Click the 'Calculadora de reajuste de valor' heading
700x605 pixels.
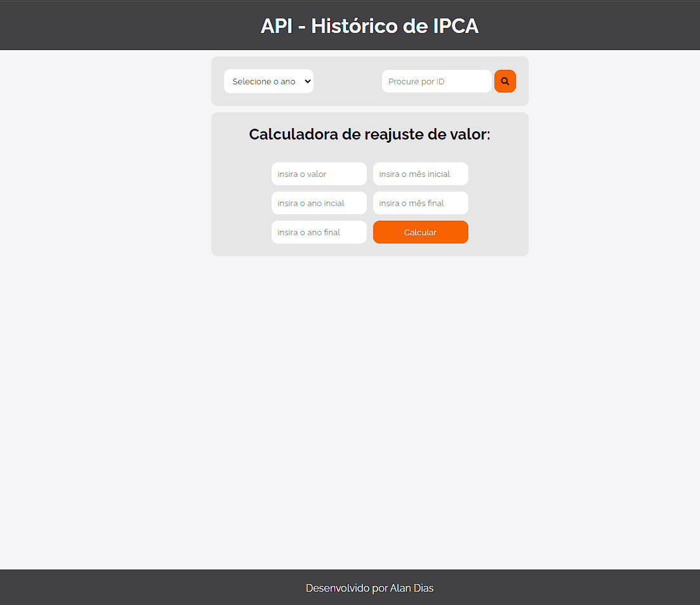click(x=369, y=134)
